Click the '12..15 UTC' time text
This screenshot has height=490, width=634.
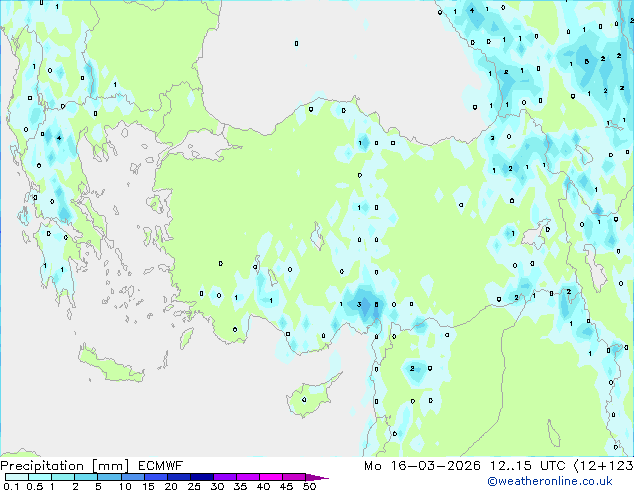[x=527, y=466]
